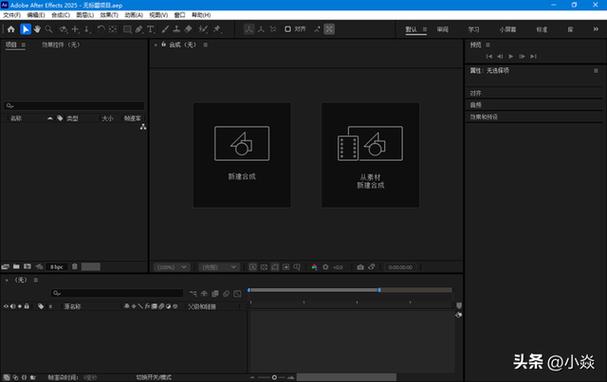This screenshot has height=382, width=607.
Task: Click the show snapshot icon beside camera
Action: tap(372, 267)
